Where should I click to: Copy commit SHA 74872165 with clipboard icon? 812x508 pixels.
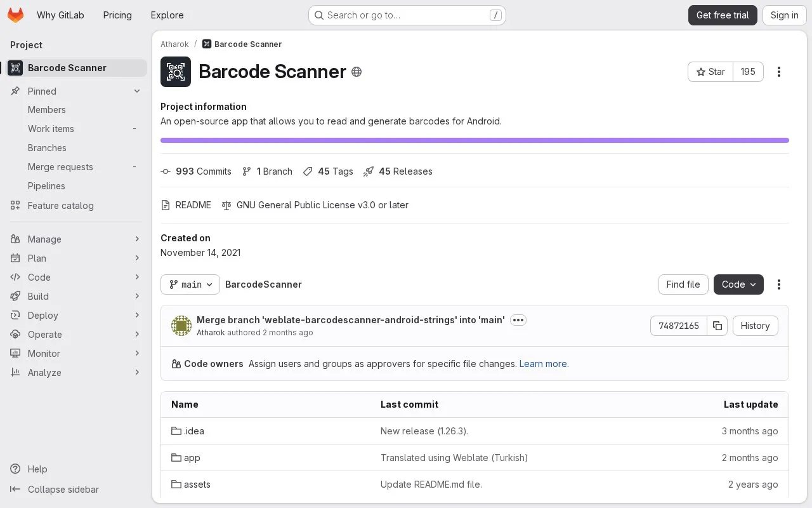point(717,326)
